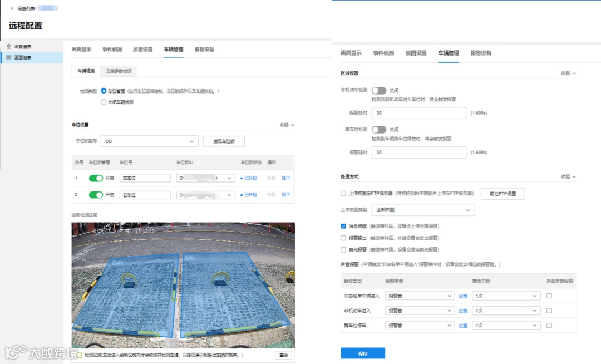Toggle the lock management switch for row 2
The image size is (601, 364).
(x=96, y=195)
